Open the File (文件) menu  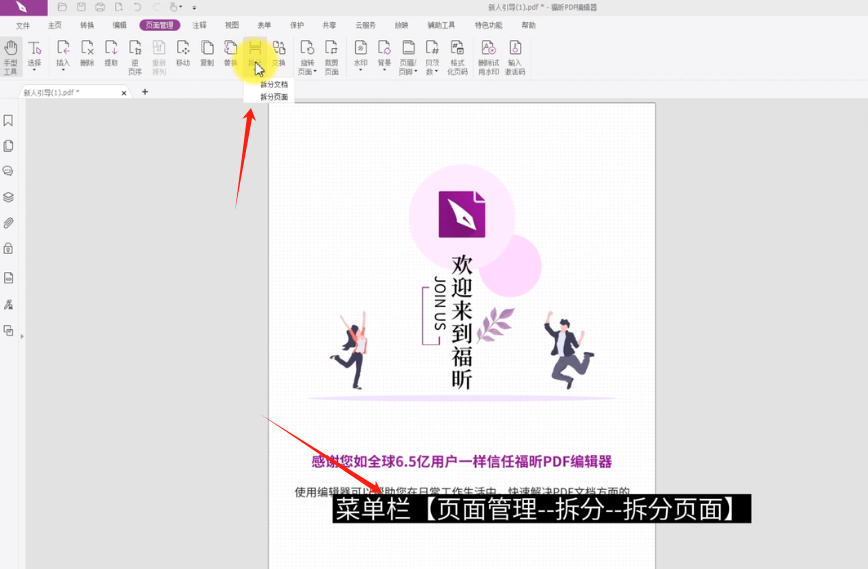point(23,25)
